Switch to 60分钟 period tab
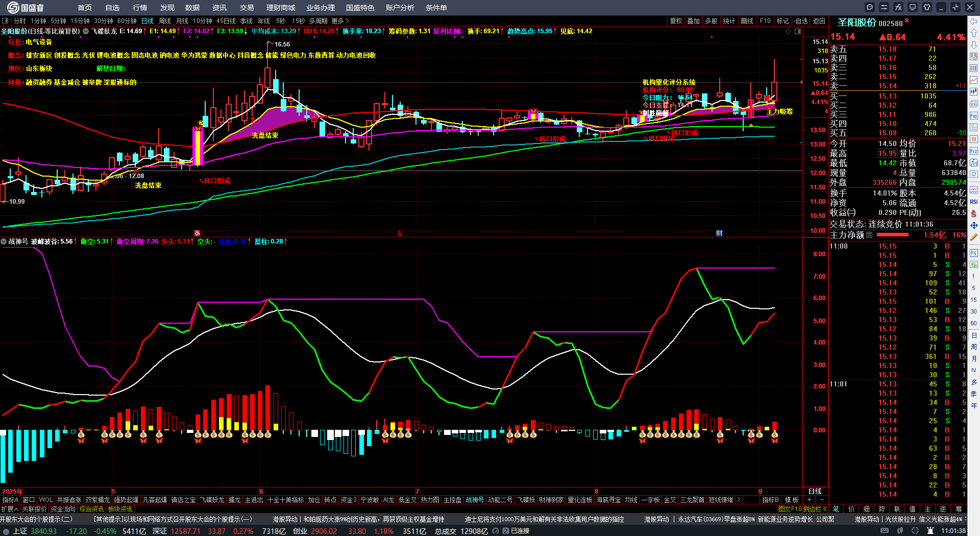Screen dimensions: 980x536 tap(127, 21)
